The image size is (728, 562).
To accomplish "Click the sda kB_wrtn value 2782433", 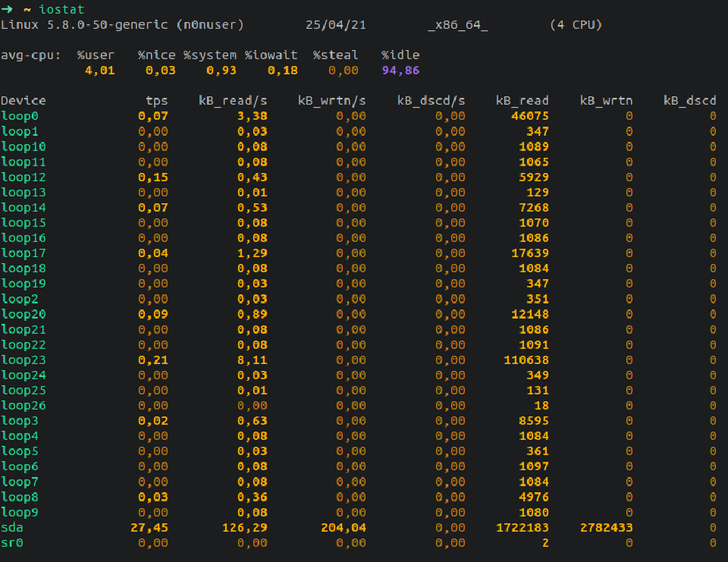I will 606,527.
